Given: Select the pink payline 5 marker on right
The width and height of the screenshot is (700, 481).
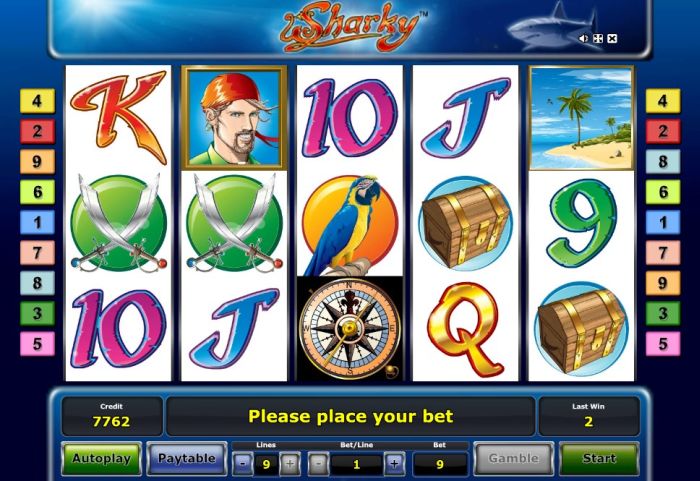Looking at the screenshot, I should pyautogui.click(x=663, y=343).
